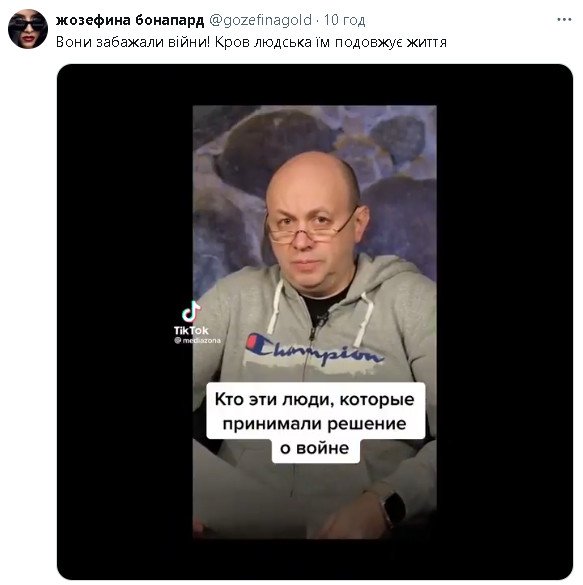
Task: Click the lavalier microphone clipped on the collar
Action: pyautogui.click(x=322, y=318)
